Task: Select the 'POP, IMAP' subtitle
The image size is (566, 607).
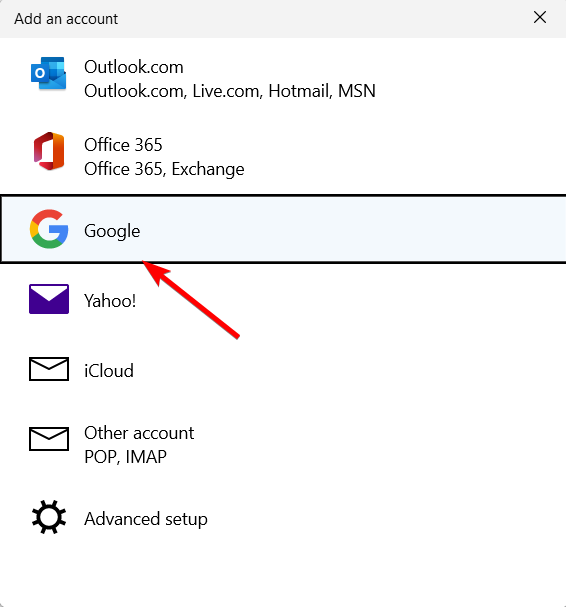Action: [125, 457]
